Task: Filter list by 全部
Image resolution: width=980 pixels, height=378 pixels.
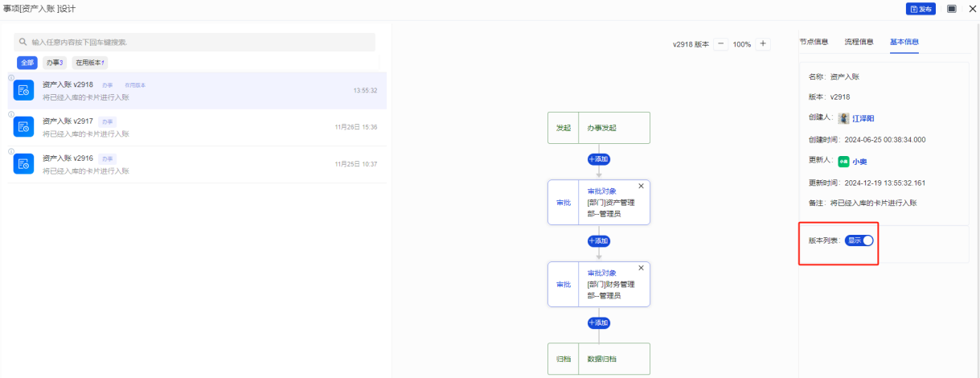Action: 27,63
